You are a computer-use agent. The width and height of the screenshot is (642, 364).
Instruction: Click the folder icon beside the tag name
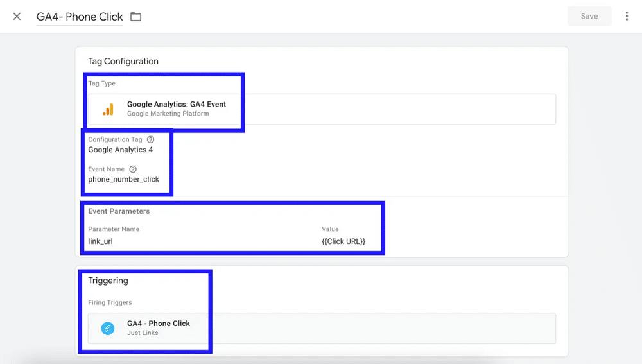click(x=135, y=17)
